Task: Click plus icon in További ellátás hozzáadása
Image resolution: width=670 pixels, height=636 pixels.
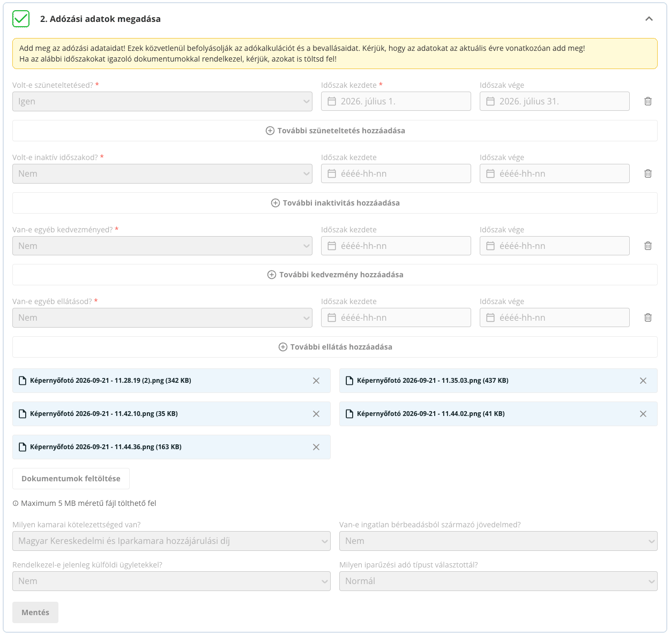Action: (283, 347)
